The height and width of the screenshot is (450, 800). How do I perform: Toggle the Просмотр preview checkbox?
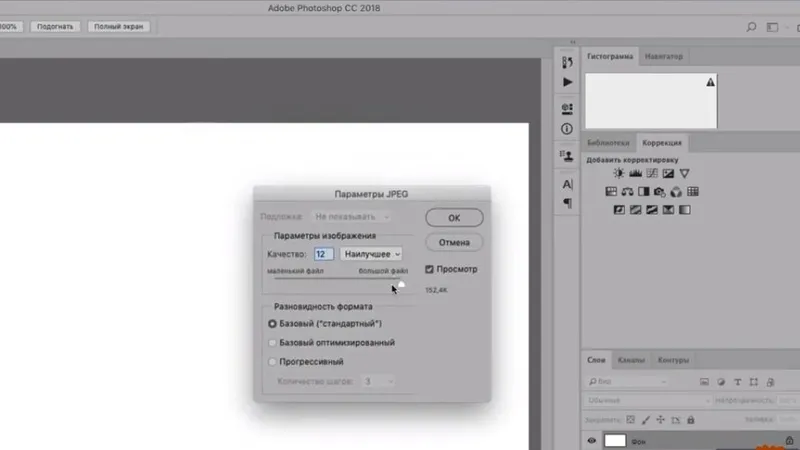[430, 269]
